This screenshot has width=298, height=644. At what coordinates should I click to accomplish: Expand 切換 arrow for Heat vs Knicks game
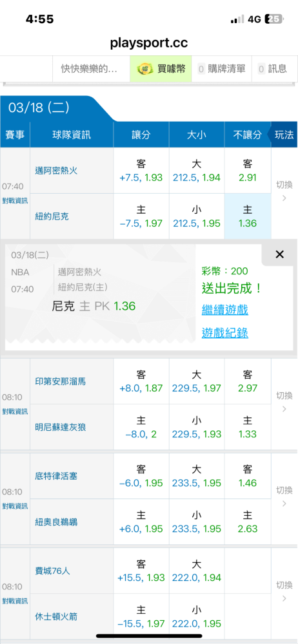(284, 192)
